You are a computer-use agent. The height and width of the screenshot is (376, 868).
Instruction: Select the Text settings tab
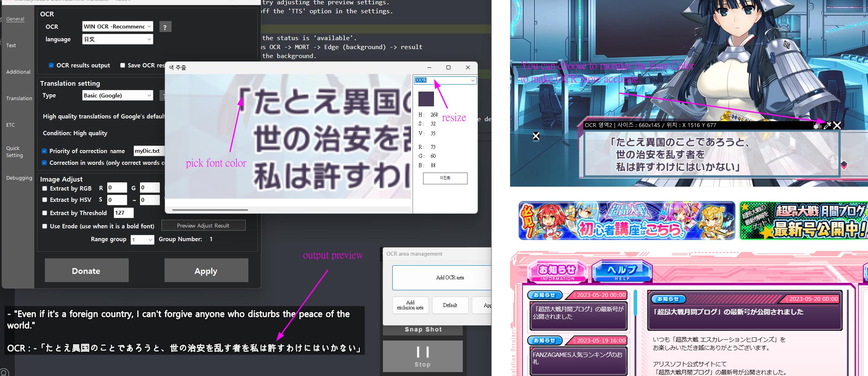click(x=11, y=45)
